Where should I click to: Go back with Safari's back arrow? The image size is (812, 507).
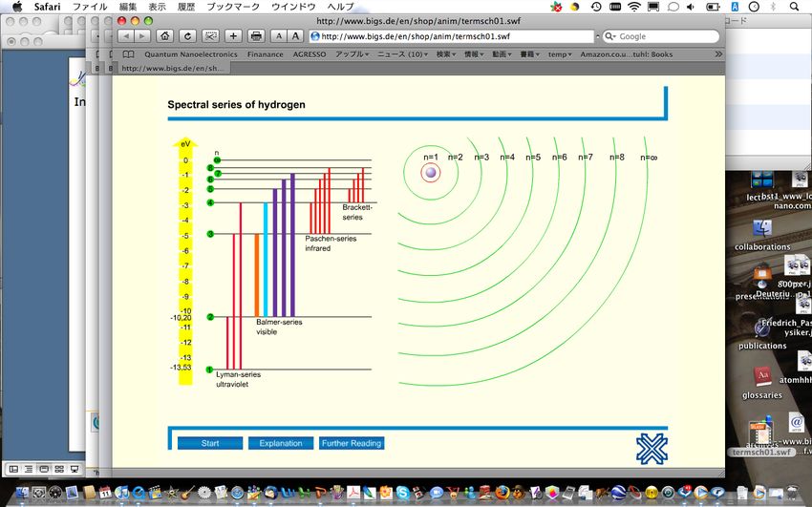[x=126, y=36]
